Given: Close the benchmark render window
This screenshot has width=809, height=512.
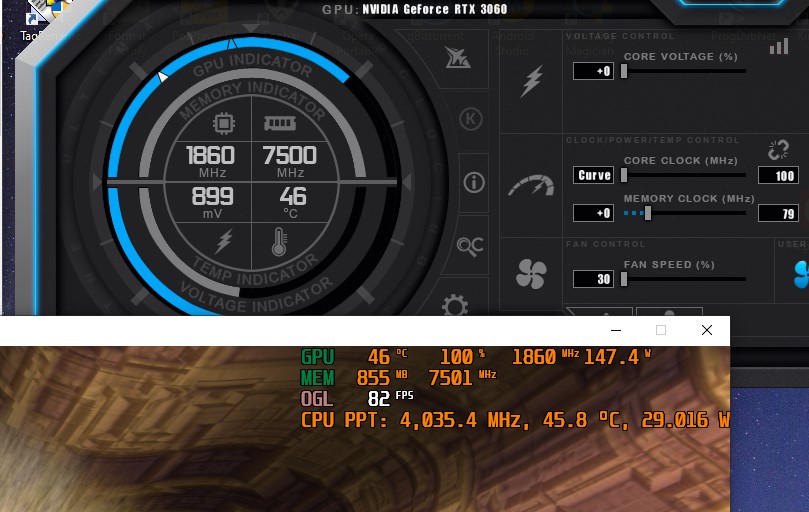Looking at the screenshot, I should [707, 330].
